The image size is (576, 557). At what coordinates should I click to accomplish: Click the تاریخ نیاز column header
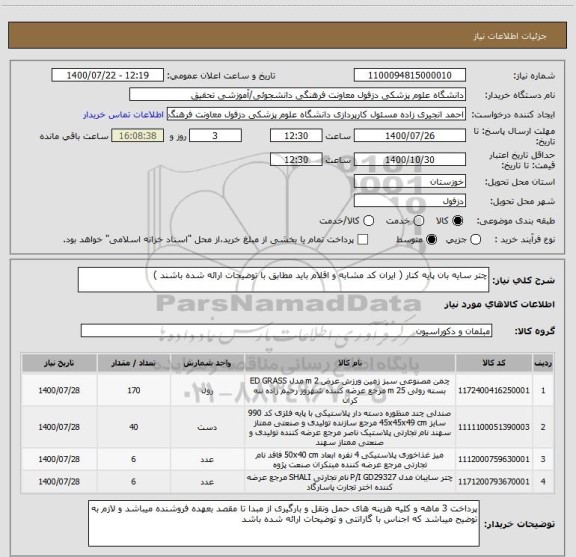pos(59,363)
